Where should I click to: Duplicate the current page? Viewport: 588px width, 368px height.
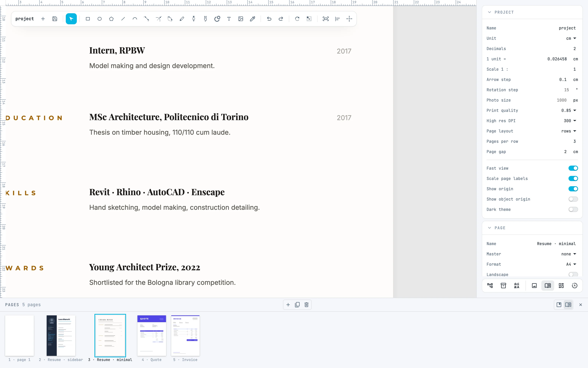click(x=297, y=305)
